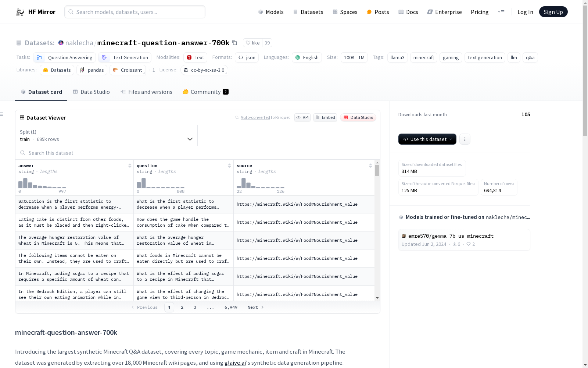Open the Dataset card tab
The width and height of the screenshot is (588, 368).
[41, 92]
